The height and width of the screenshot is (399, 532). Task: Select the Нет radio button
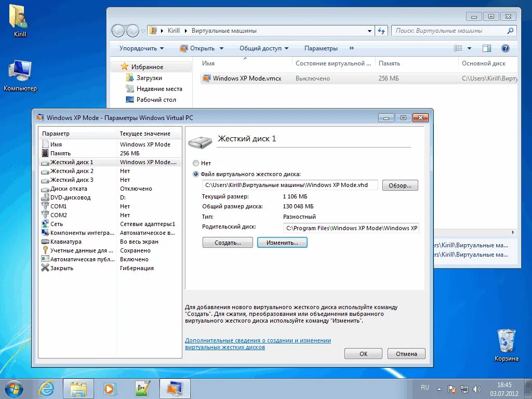point(196,163)
